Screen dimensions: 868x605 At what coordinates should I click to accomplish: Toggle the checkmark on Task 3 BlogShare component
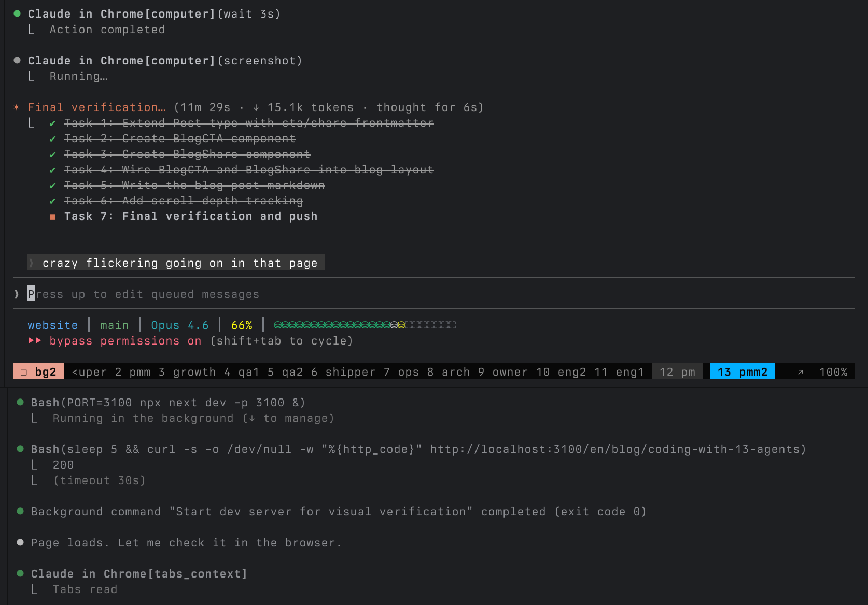[x=52, y=155]
